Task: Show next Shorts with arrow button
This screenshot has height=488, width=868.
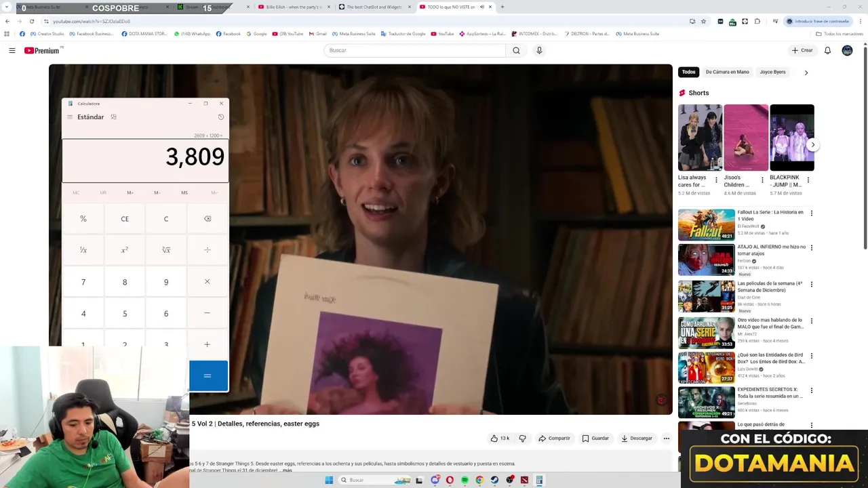Action: [x=812, y=144]
